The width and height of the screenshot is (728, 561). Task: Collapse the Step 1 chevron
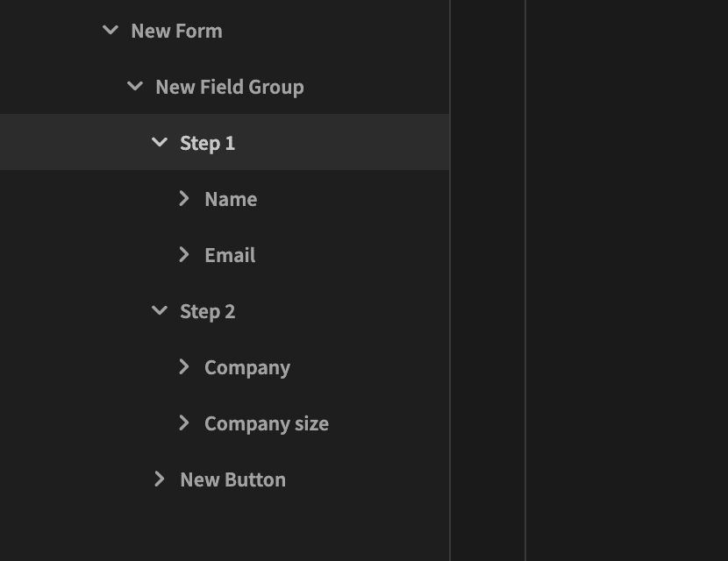point(160,143)
